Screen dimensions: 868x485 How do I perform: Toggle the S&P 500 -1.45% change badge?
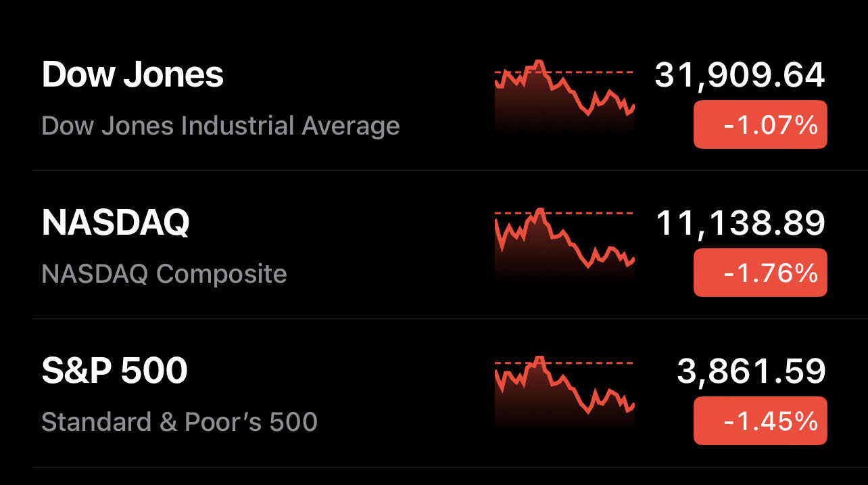tap(760, 421)
